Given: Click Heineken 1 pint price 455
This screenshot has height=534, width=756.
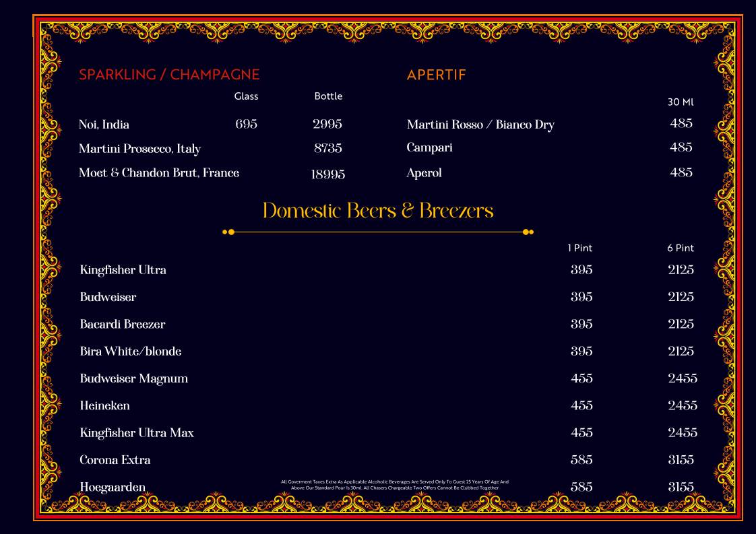Looking at the screenshot, I should coord(581,405).
